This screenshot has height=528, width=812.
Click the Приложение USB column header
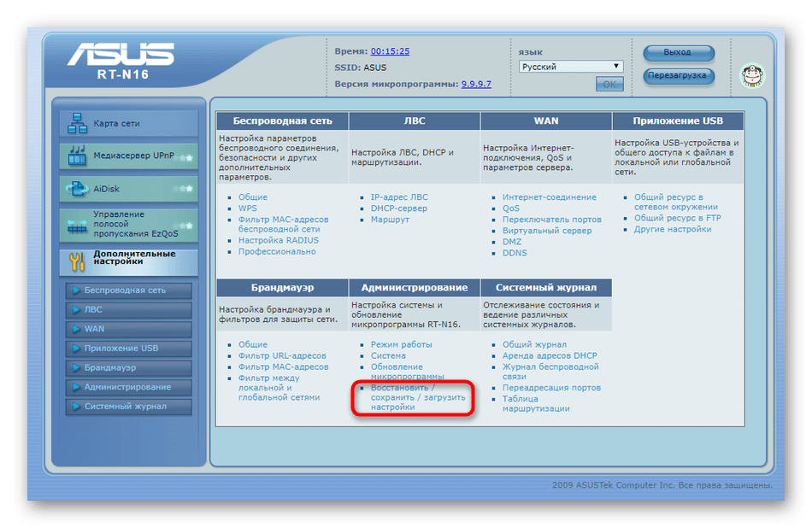click(x=678, y=121)
